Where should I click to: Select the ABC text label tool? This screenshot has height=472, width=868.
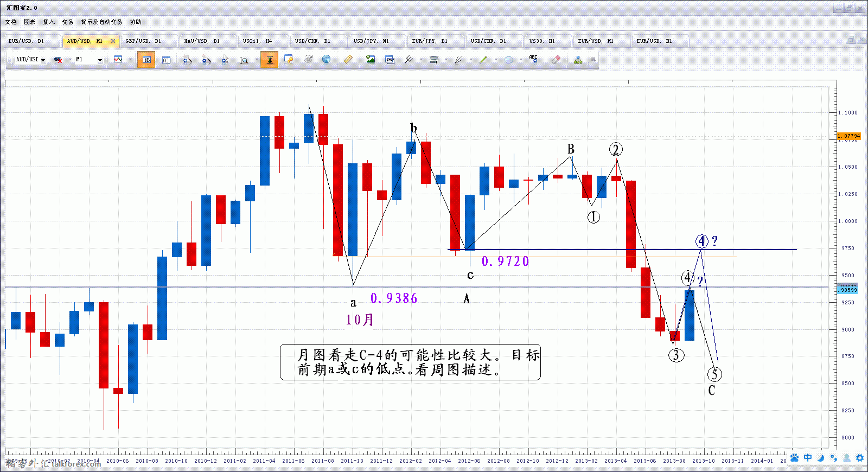[533, 59]
